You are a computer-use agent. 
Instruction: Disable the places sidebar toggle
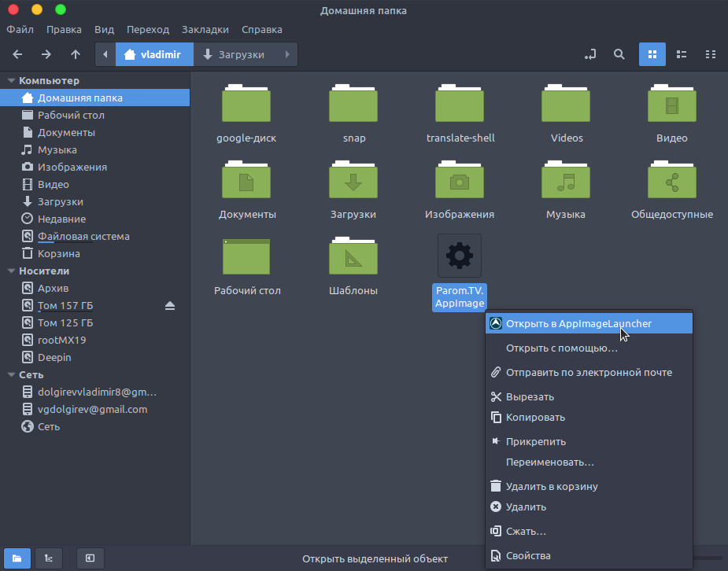click(16, 558)
